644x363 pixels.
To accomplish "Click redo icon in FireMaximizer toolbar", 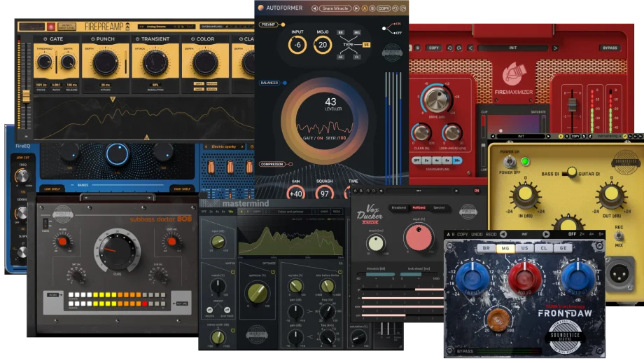I will pyautogui.click(x=458, y=48).
